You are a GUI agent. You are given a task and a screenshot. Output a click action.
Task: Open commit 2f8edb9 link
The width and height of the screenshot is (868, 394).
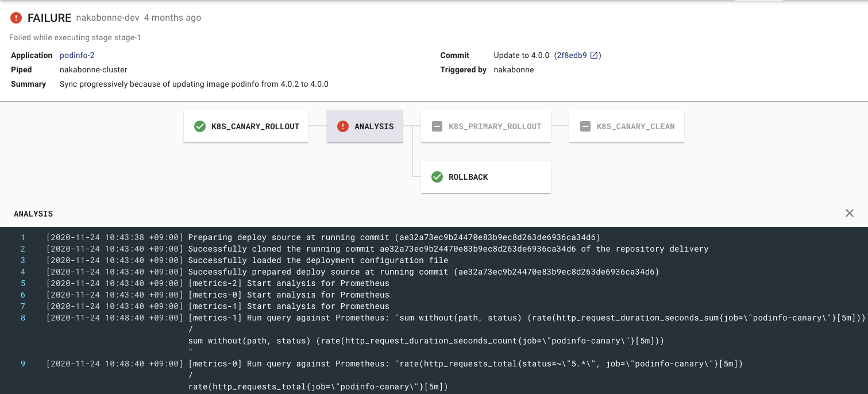(x=572, y=55)
